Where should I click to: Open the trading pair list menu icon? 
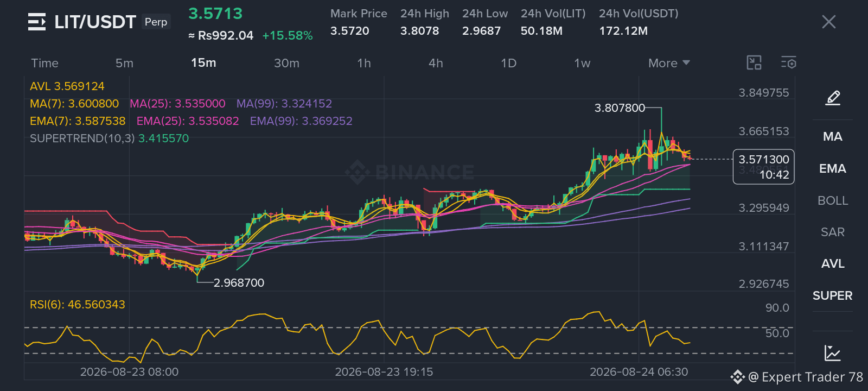(x=37, y=22)
